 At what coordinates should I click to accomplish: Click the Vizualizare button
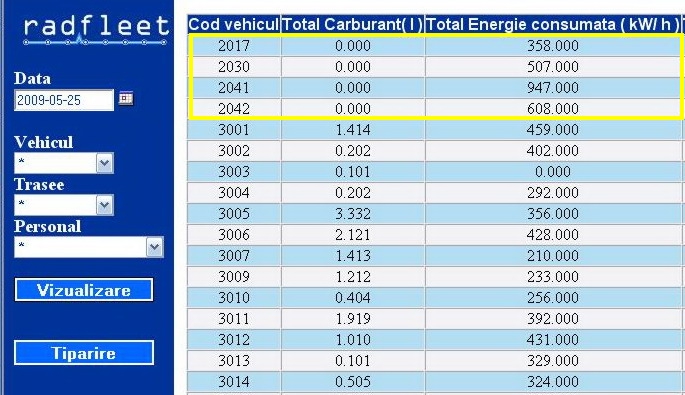pyautogui.click(x=84, y=290)
